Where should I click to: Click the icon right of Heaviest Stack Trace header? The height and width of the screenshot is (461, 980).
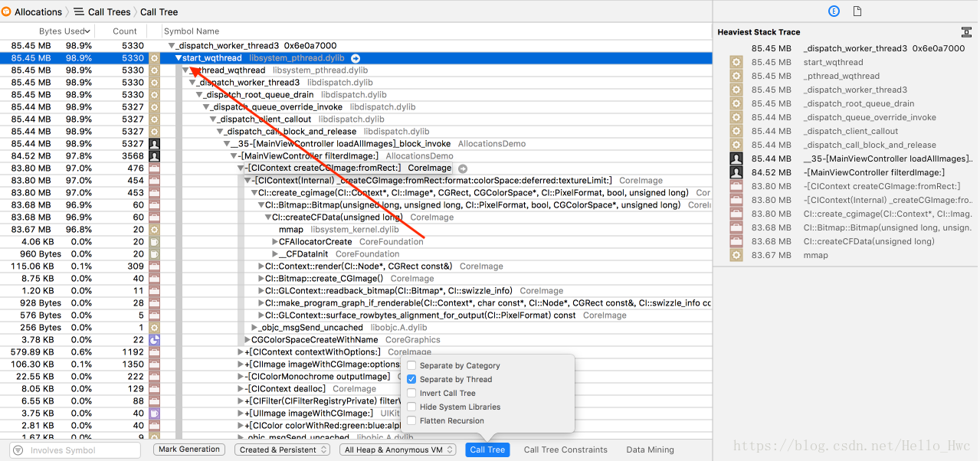[966, 32]
